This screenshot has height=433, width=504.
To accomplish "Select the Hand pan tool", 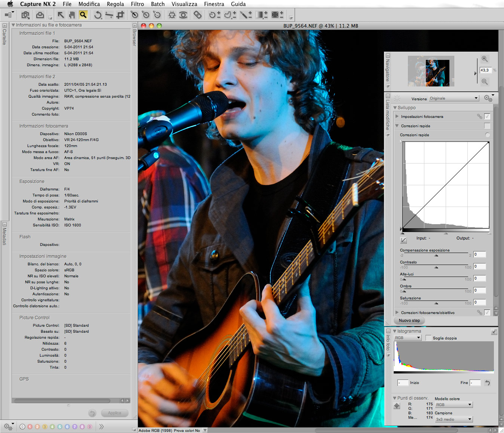I will click(x=72, y=15).
